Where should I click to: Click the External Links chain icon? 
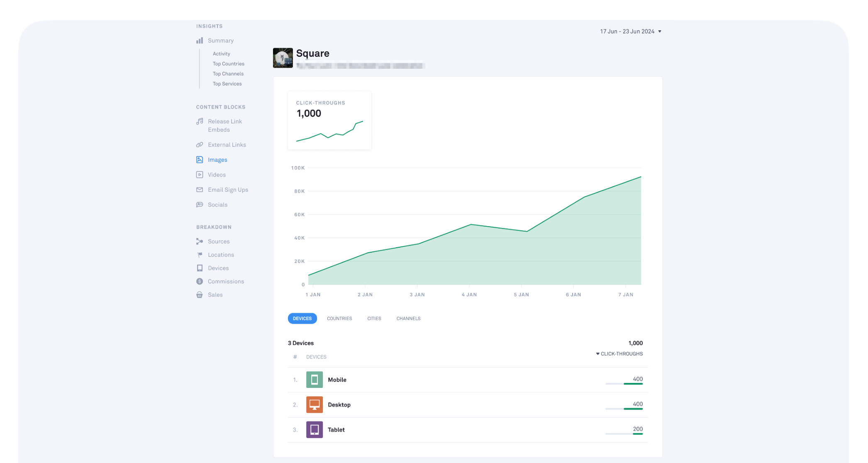200,145
